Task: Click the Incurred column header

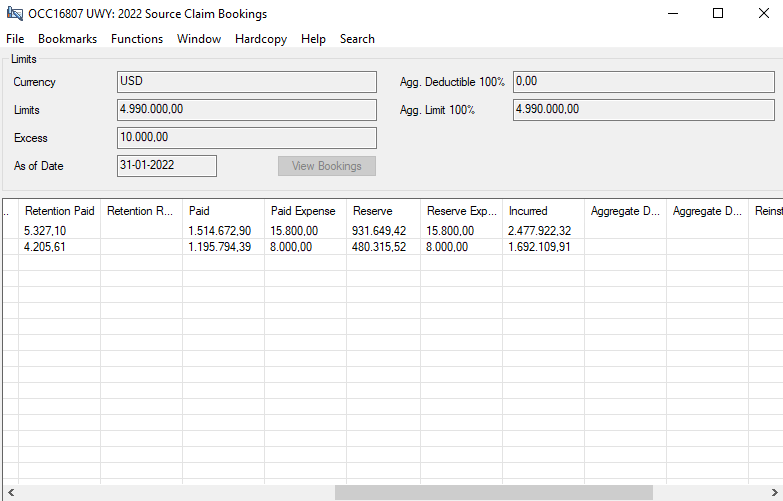Action: click(x=543, y=211)
